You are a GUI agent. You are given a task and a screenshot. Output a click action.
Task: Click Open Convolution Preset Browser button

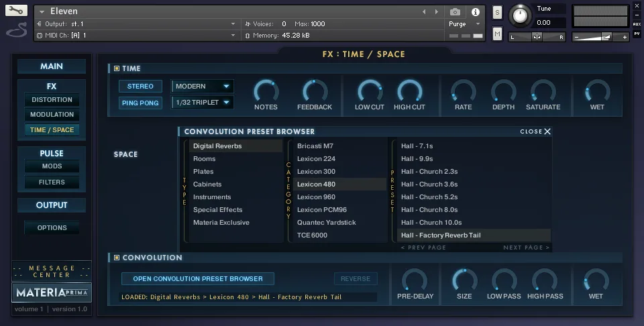tap(198, 278)
